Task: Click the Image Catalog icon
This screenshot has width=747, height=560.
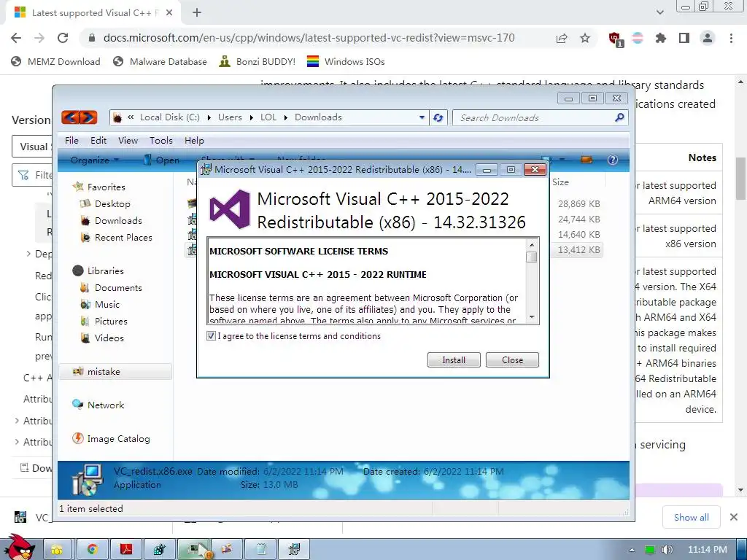Action: coord(77,438)
